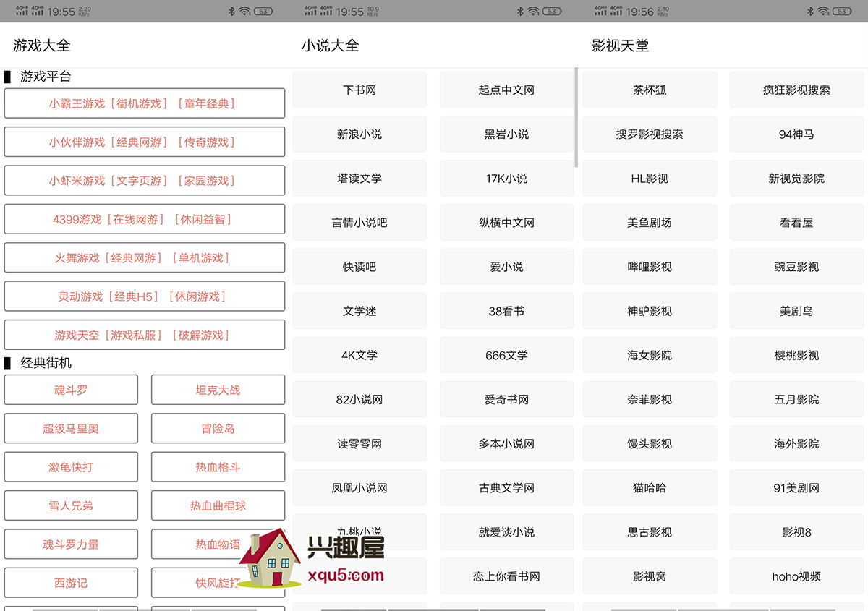Open 91美剧网 site

coord(796,488)
